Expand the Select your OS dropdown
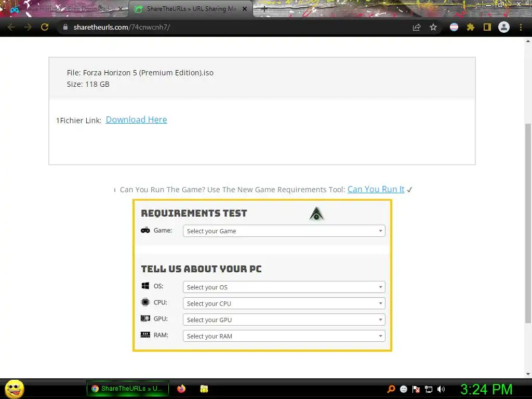Screen dimensions: 532x399 tap(284, 287)
